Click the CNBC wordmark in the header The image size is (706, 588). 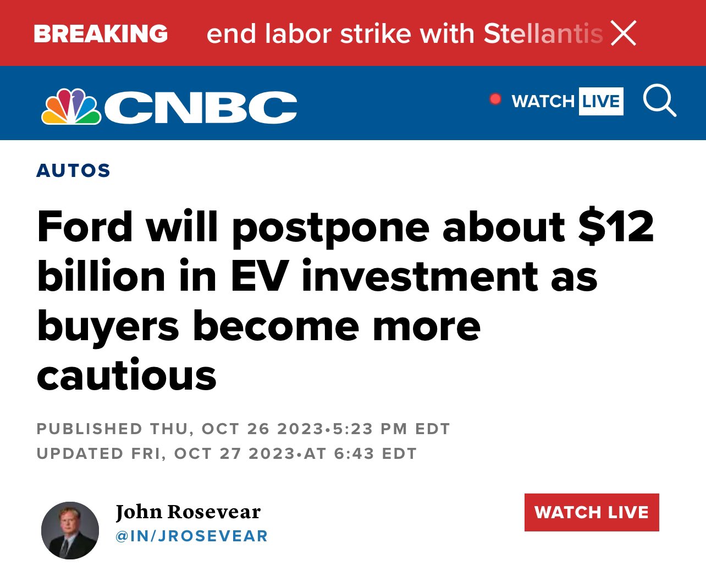click(x=201, y=107)
